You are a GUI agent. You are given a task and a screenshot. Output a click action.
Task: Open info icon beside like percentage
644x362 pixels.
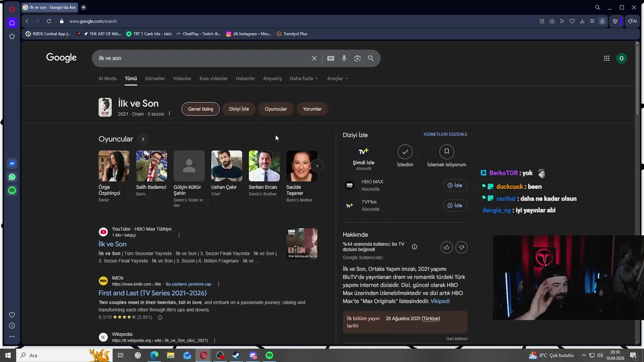point(415,247)
